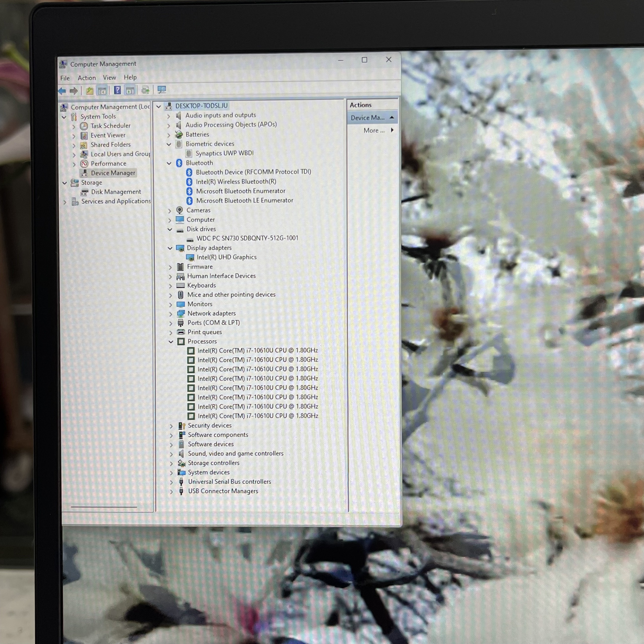Collapse the Device Manager section in Actions pane
The height and width of the screenshot is (644, 644).
[x=392, y=117]
